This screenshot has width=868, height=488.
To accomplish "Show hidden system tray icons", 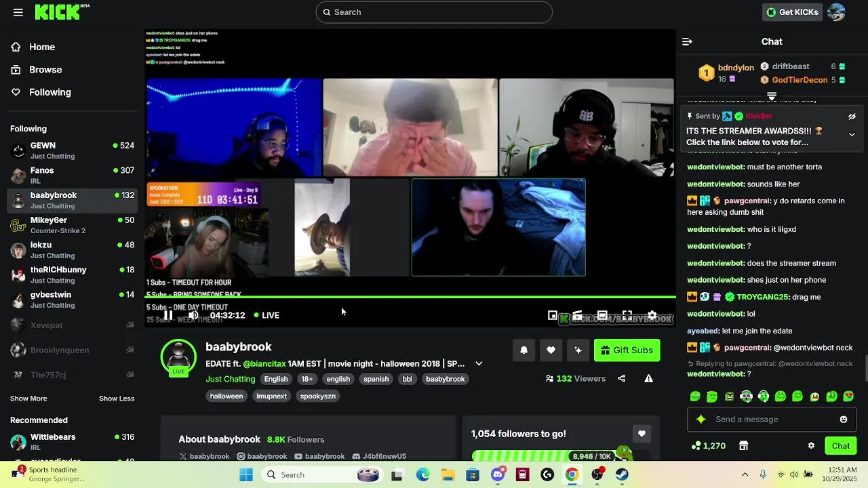I will (745, 474).
